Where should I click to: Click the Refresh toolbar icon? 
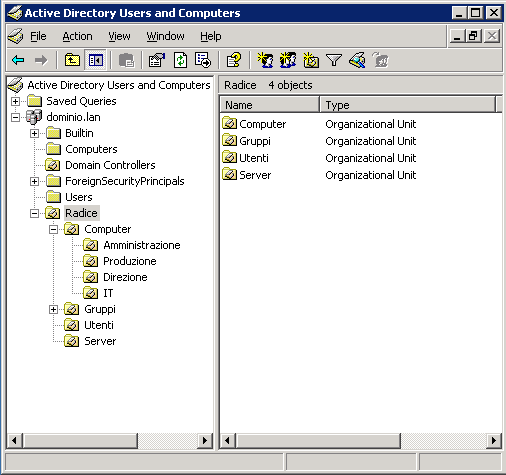pyautogui.click(x=180, y=60)
